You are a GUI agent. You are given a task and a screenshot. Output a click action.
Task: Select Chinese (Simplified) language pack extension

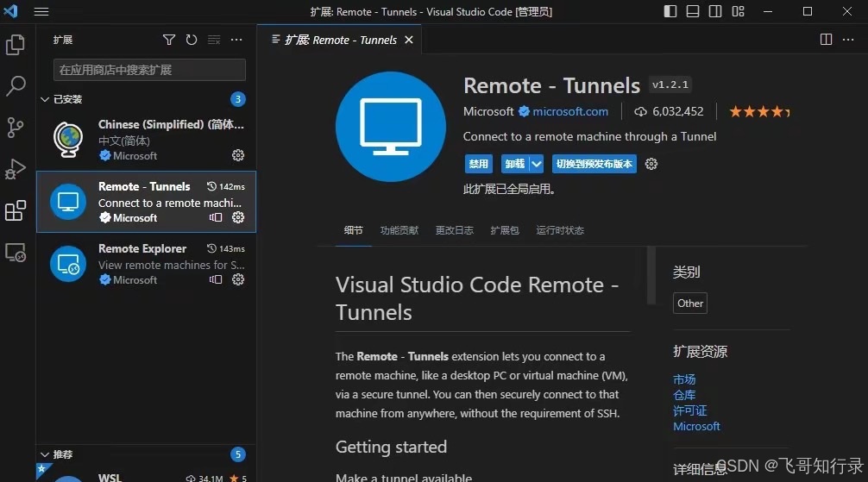(x=146, y=140)
